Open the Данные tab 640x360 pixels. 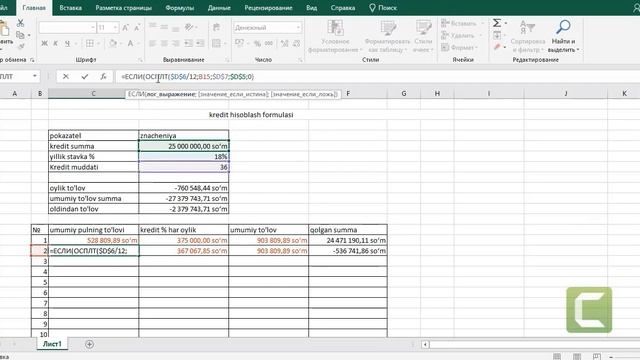pos(219,8)
